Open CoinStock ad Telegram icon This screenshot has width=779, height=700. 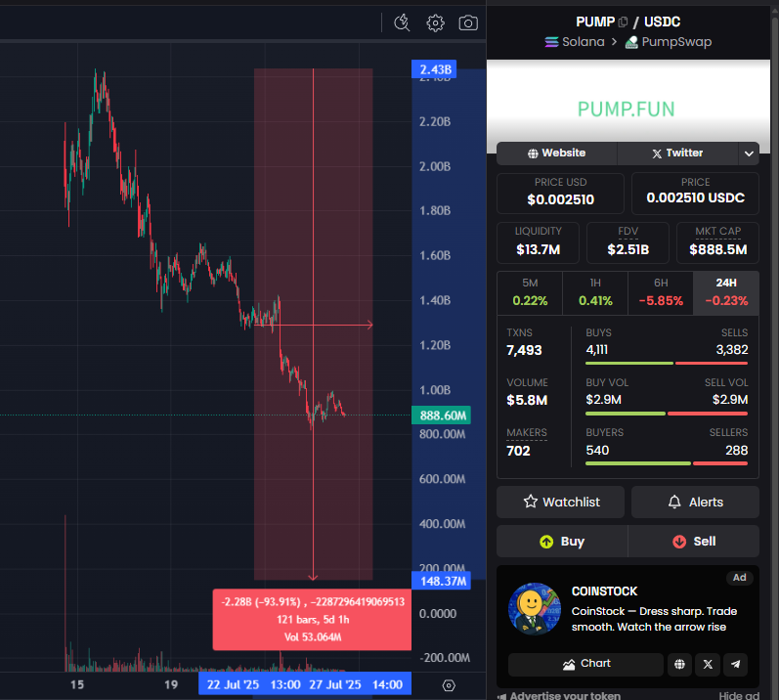pyautogui.click(x=736, y=664)
